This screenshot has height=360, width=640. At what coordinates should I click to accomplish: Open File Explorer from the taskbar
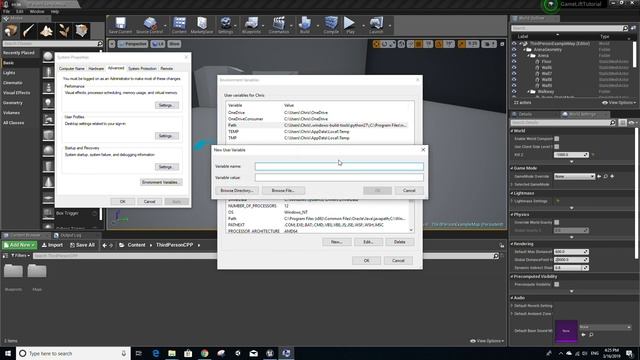172,353
